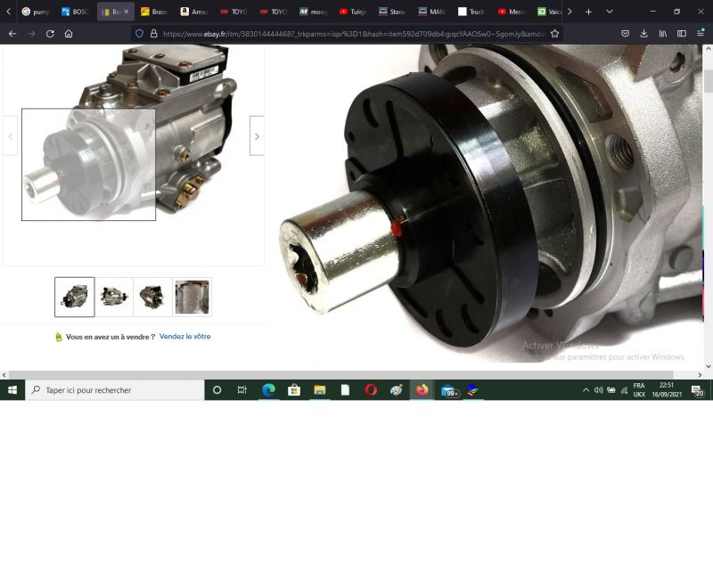Close the active eBay tab
This screenshot has width=713, height=588.
pos(127,12)
